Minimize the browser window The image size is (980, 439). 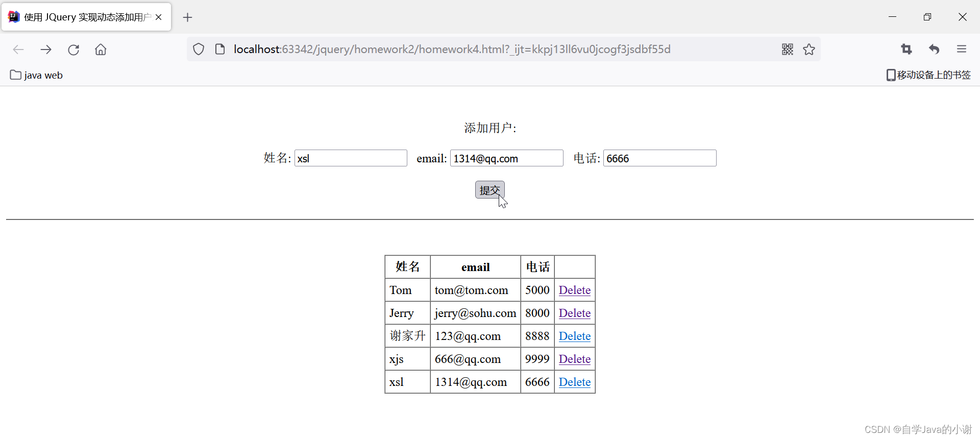tap(892, 17)
